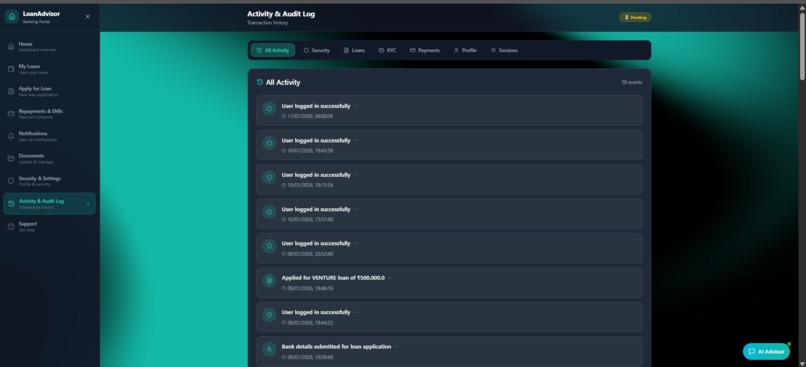The height and width of the screenshot is (367, 806).
Task: Click timestamp '11/01/2026, 06:00:06'
Action: (x=310, y=116)
